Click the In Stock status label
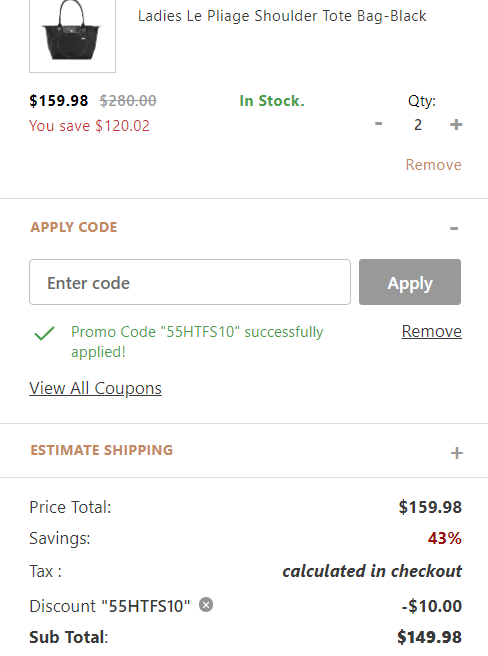 272,101
